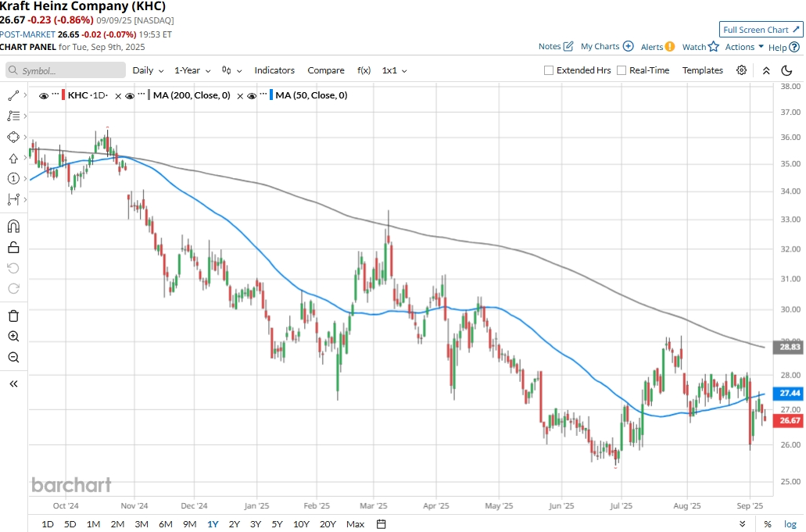Open the Indicators menu

tap(274, 70)
